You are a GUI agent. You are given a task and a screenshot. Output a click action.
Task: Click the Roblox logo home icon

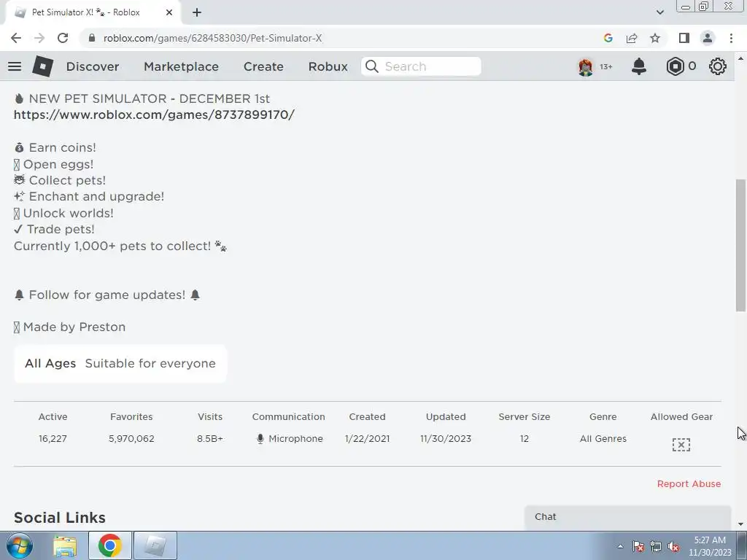pyautogui.click(x=42, y=66)
